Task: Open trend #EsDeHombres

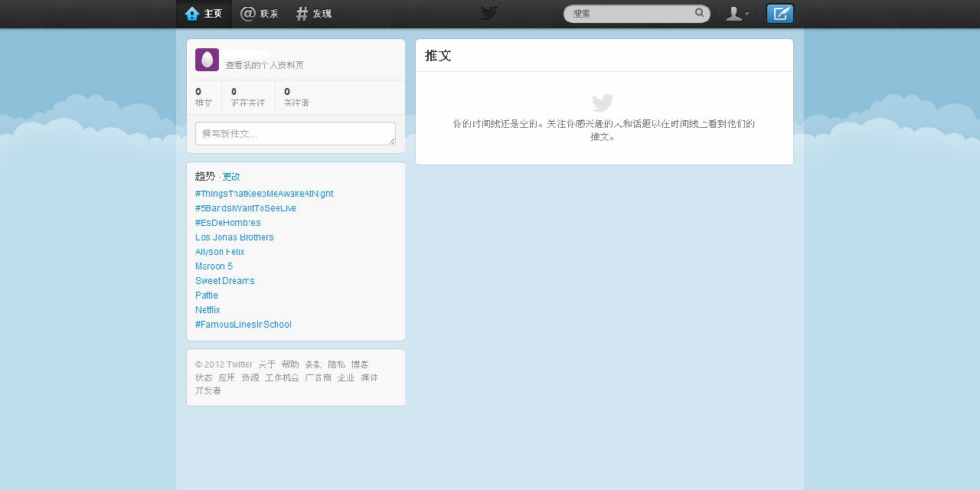Action: tap(228, 223)
